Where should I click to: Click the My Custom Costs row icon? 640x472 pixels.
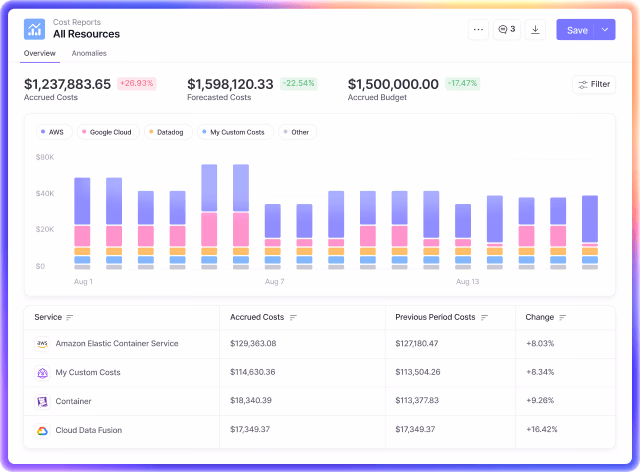click(42, 373)
